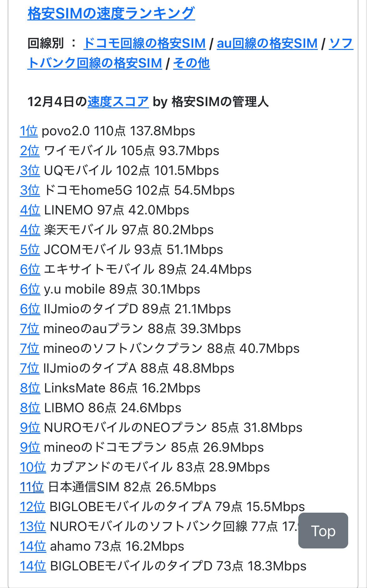Click the 1位 link for povo2.0

pos(29,131)
